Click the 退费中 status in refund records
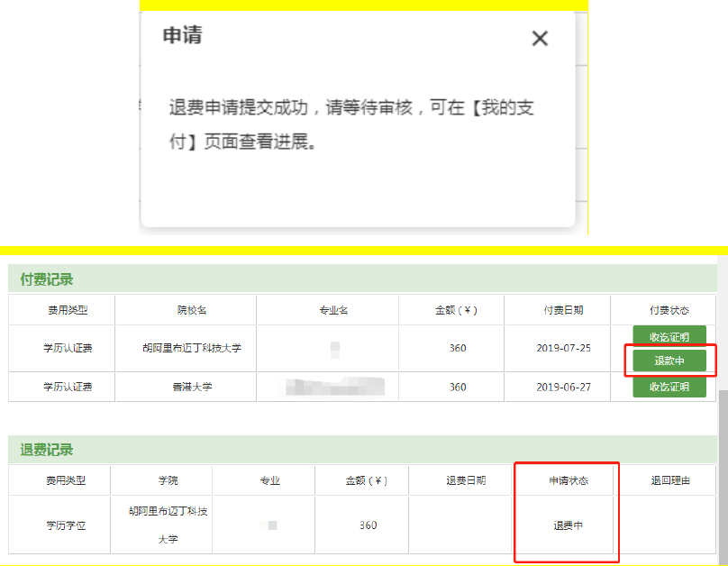 pos(569,525)
